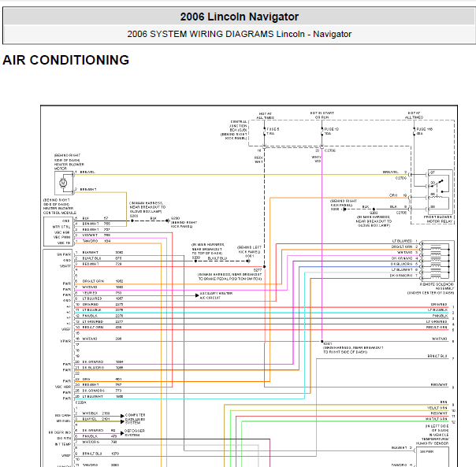Select the 'WHT/LT GRN' label at right terminal 12
Image resolution: width=476 pixels, height=467 pixels.
[437, 419]
